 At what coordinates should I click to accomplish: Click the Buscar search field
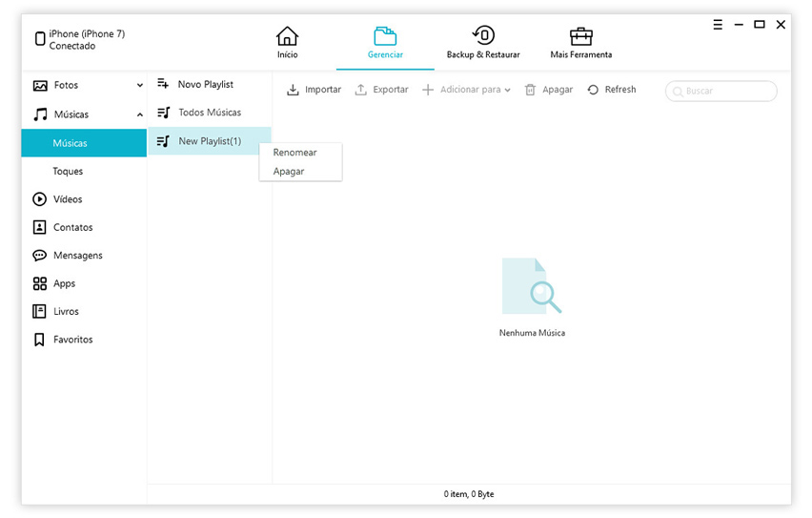pos(721,91)
